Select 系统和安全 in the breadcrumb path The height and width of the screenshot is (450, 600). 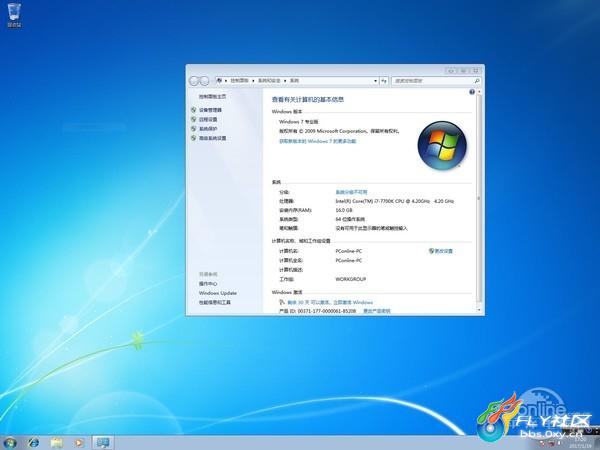pos(269,81)
